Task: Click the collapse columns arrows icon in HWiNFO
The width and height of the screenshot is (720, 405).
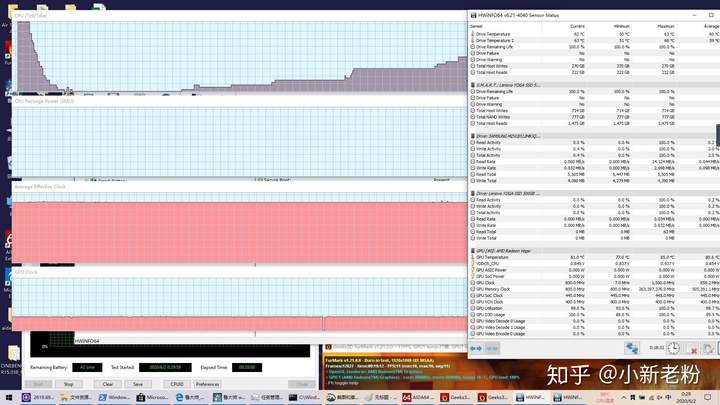Action: coord(492,349)
